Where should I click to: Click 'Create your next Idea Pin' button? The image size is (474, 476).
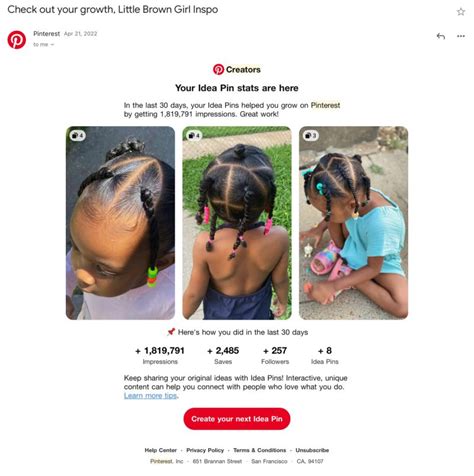click(x=237, y=419)
